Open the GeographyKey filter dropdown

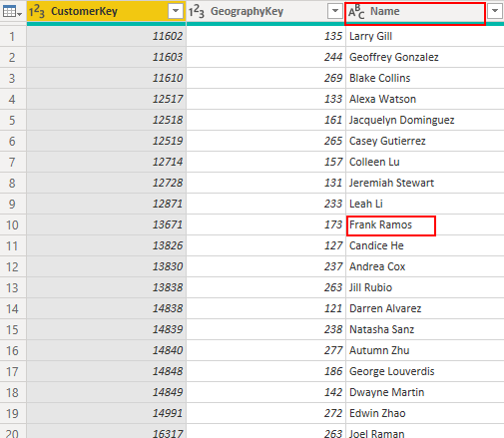(335, 11)
